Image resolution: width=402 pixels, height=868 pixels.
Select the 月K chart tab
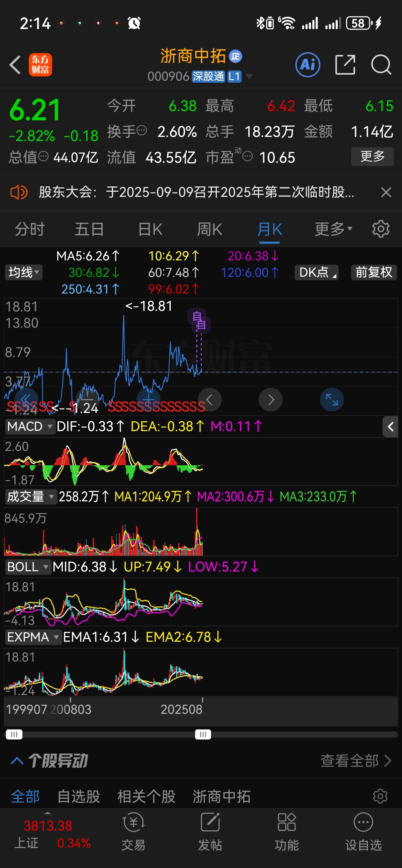269,229
